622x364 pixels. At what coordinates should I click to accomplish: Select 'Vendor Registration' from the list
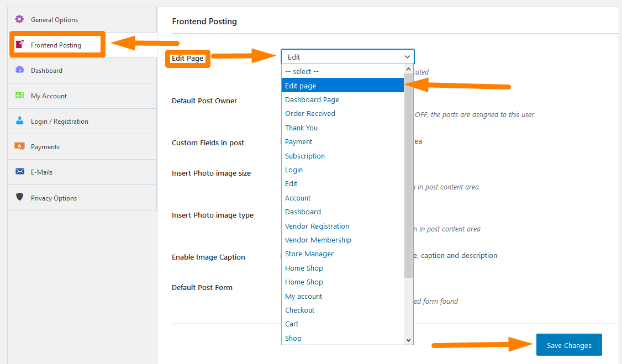342,226
